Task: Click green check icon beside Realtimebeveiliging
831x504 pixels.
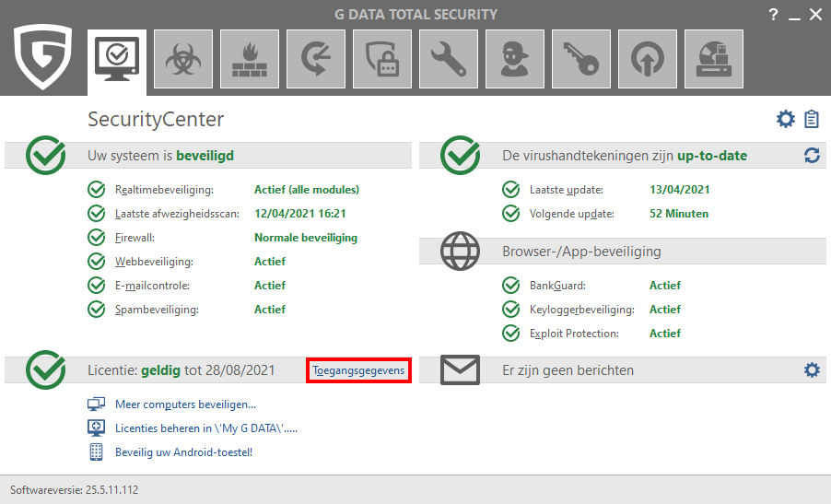Action: (x=97, y=189)
